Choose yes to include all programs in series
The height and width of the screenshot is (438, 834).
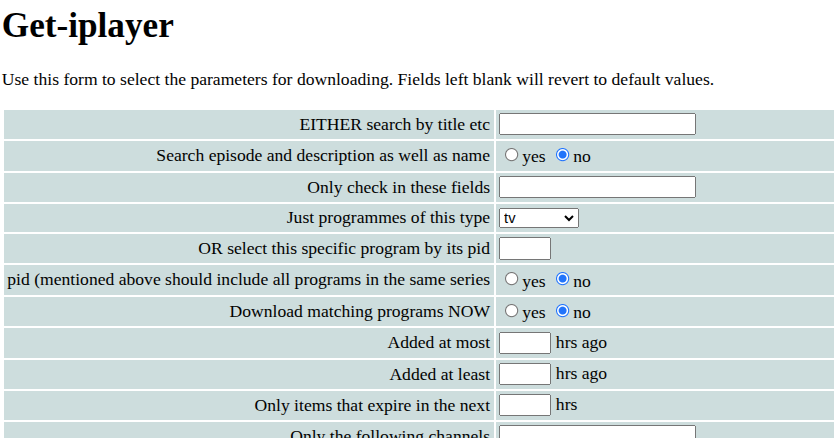pyautogui.click(x=512, y=280)
